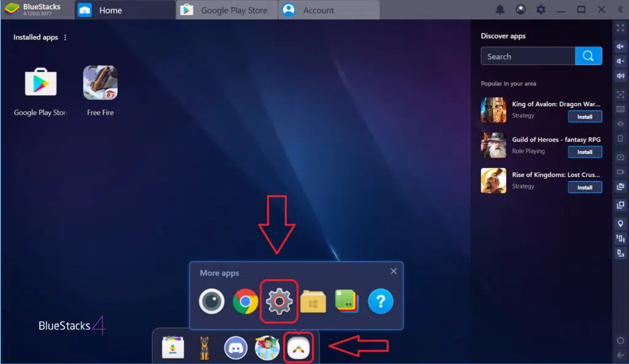Open Android Settings gear in More apps
The width and height of the screenshot is (629, 364).
(279, 301)
